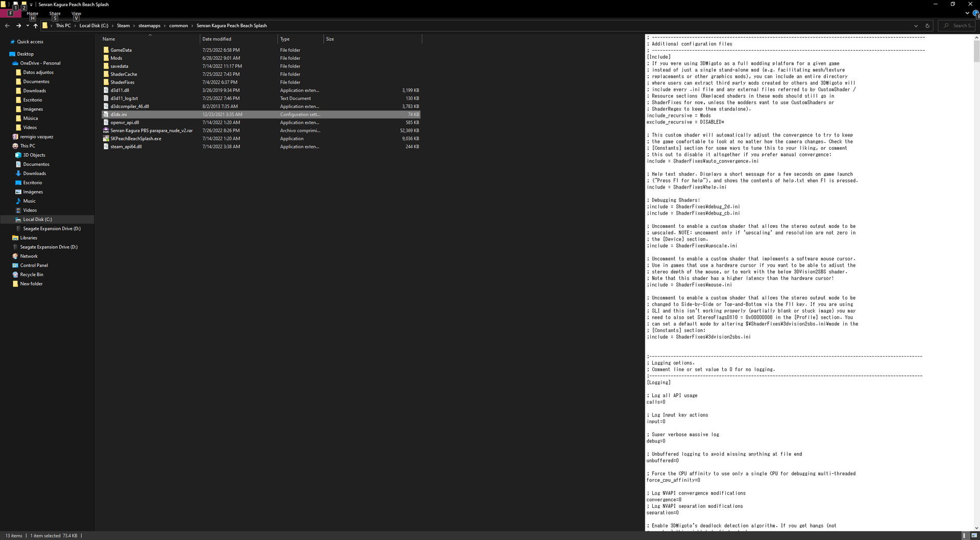The height and width of the screenshot is (540, 980).
Task: Open the View ribbon tab
Action: click(x=76, y=13)
